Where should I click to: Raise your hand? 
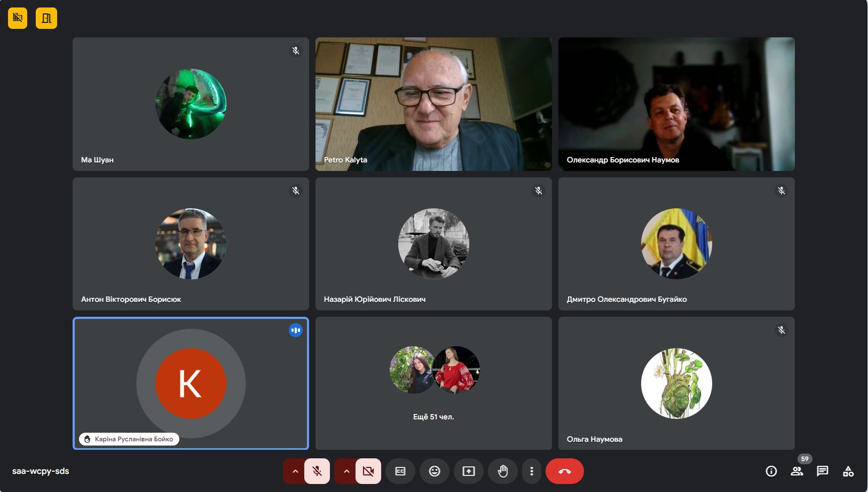[x=503, y=471]
